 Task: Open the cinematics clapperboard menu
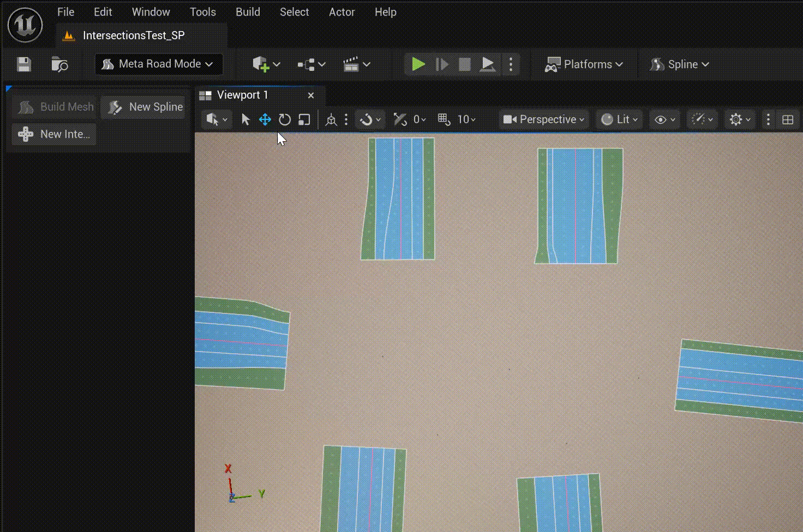356,64
